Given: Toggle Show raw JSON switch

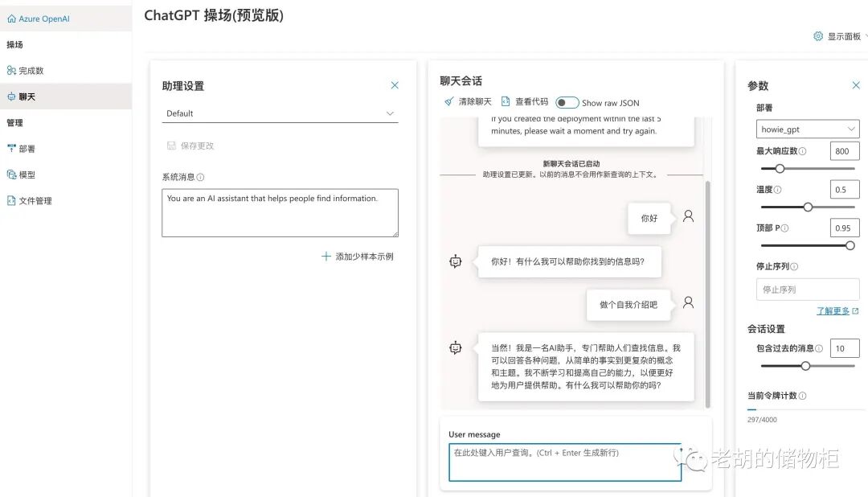Looking at the screenshot, I should click(x=567, y=103).
